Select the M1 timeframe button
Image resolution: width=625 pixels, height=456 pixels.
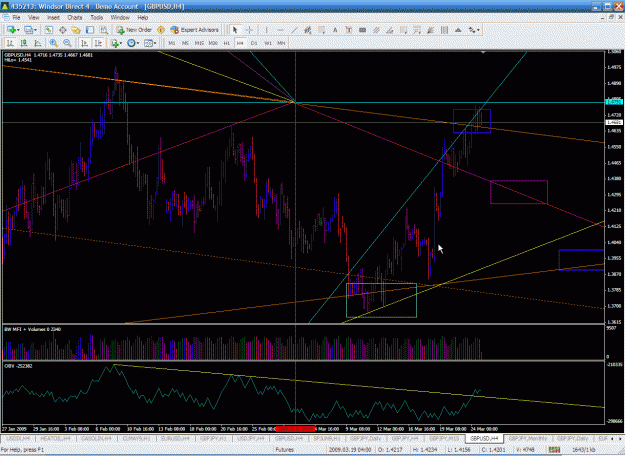[x=171, y=43]
